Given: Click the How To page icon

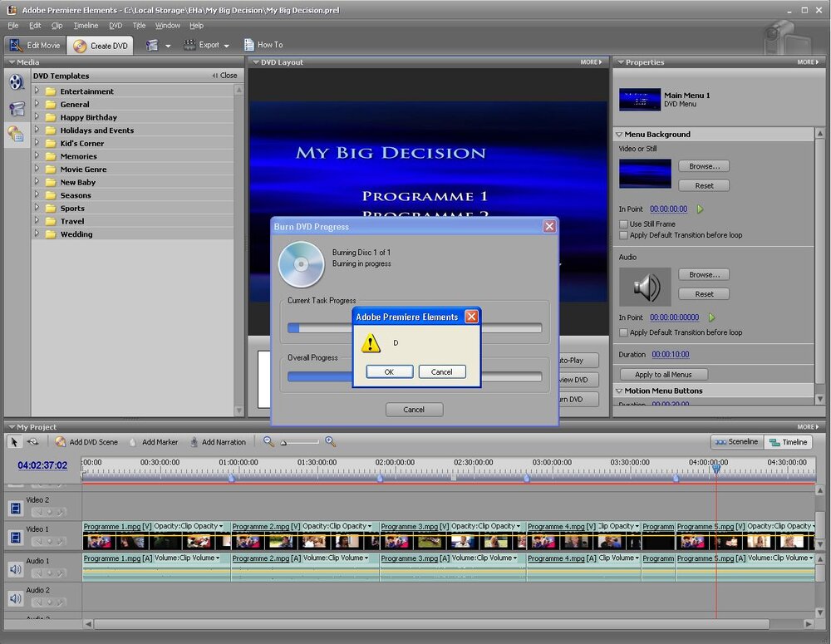Looking at the screenshot, I should click(x=248, y=45).
